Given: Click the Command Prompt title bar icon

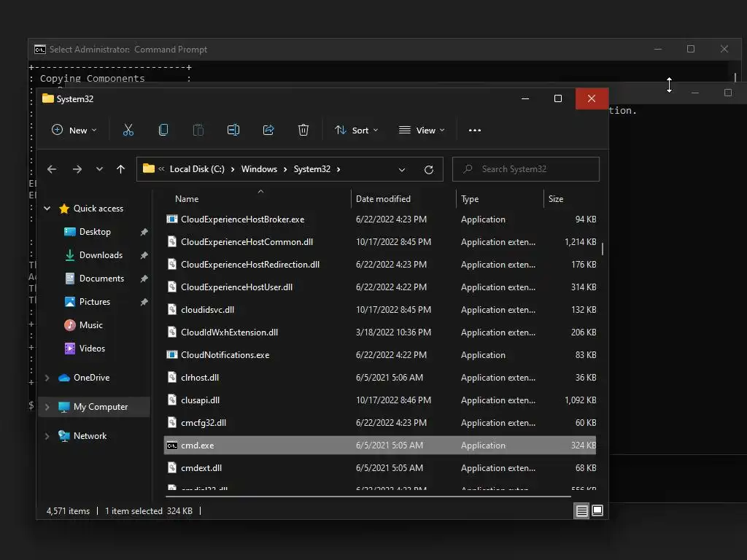Looking at the screenshot, I should coord(40,50).
